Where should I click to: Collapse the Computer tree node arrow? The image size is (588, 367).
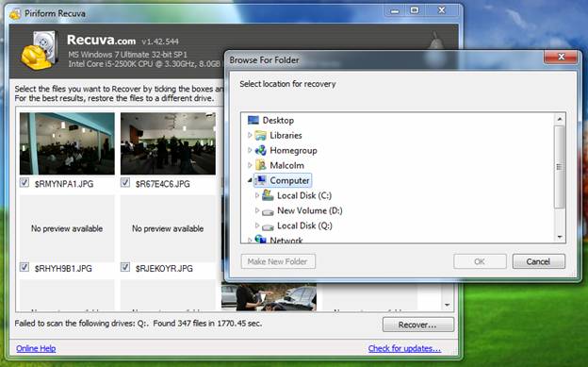(250, 181)
